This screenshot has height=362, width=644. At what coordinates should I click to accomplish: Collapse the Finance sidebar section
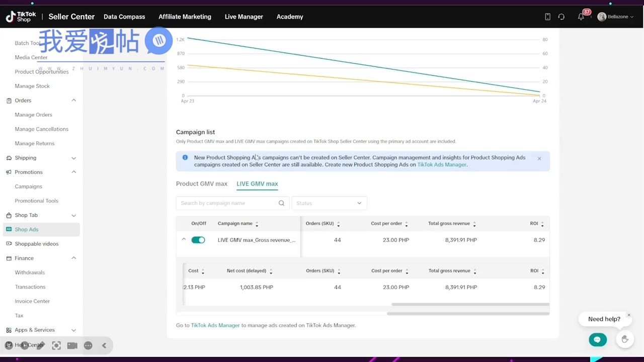(x=74, y=258)
